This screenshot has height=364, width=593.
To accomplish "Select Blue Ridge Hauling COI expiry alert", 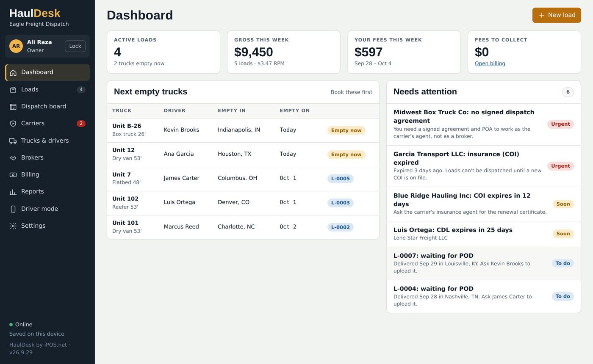I will 483,204.
